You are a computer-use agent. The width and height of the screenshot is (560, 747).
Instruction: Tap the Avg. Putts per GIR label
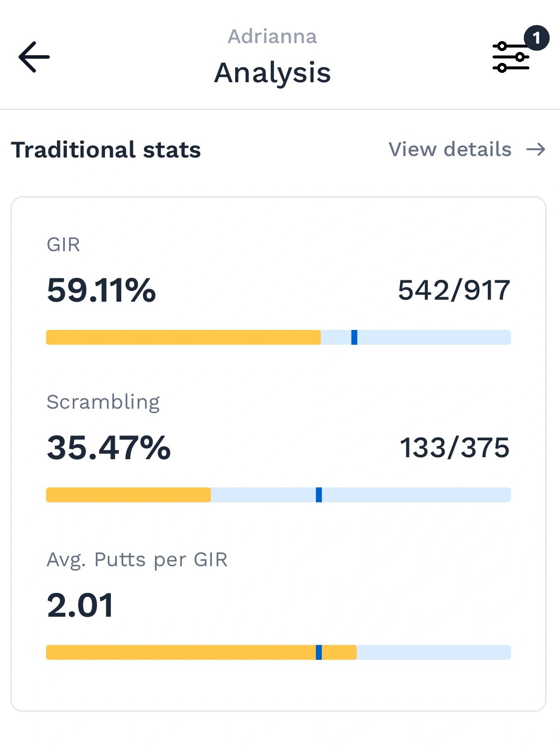click(x=137, y=559)
